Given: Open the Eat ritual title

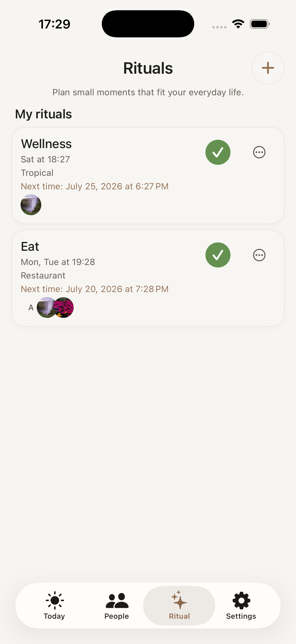Looking at the screenshot, I should pos(30,247).
